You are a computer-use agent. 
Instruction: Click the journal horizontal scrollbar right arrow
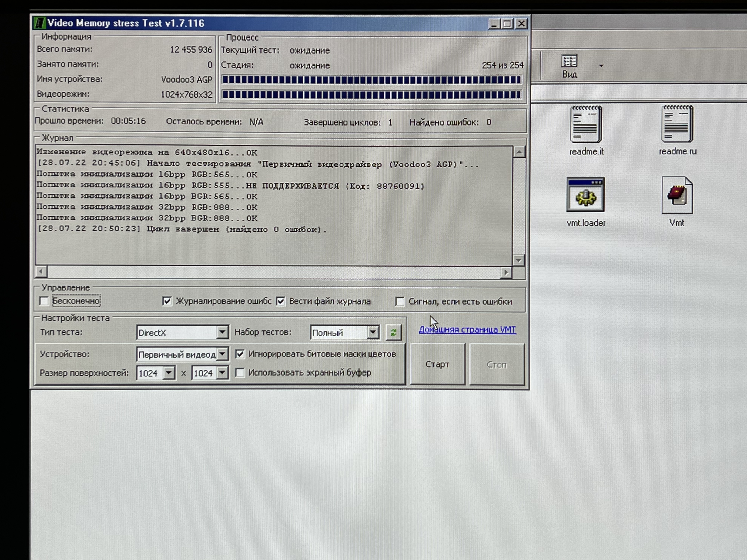506,272
